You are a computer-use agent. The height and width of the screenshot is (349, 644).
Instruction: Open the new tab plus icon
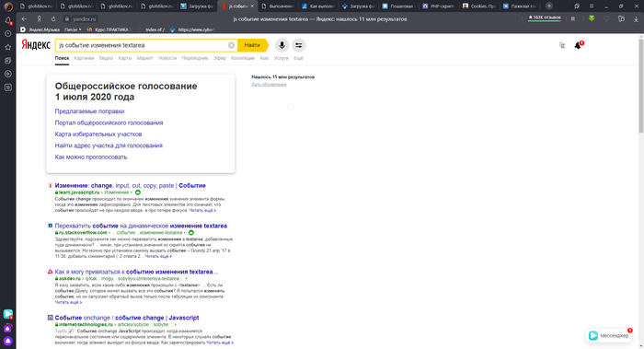coord(548,6)
